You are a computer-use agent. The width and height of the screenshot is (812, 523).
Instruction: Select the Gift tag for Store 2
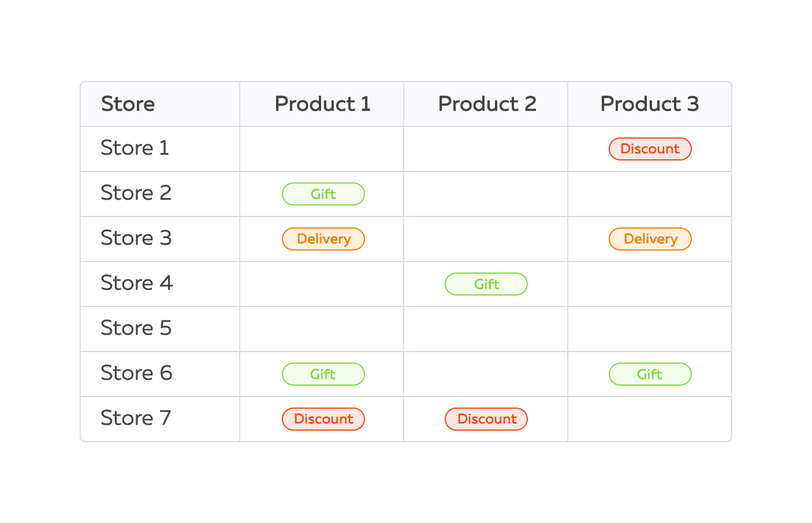(x=323, y=194)
